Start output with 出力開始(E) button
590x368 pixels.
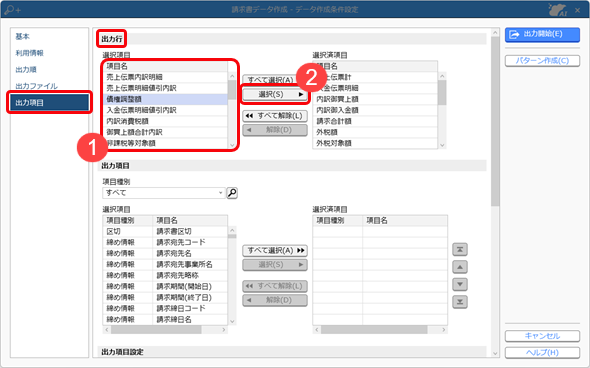542,34
